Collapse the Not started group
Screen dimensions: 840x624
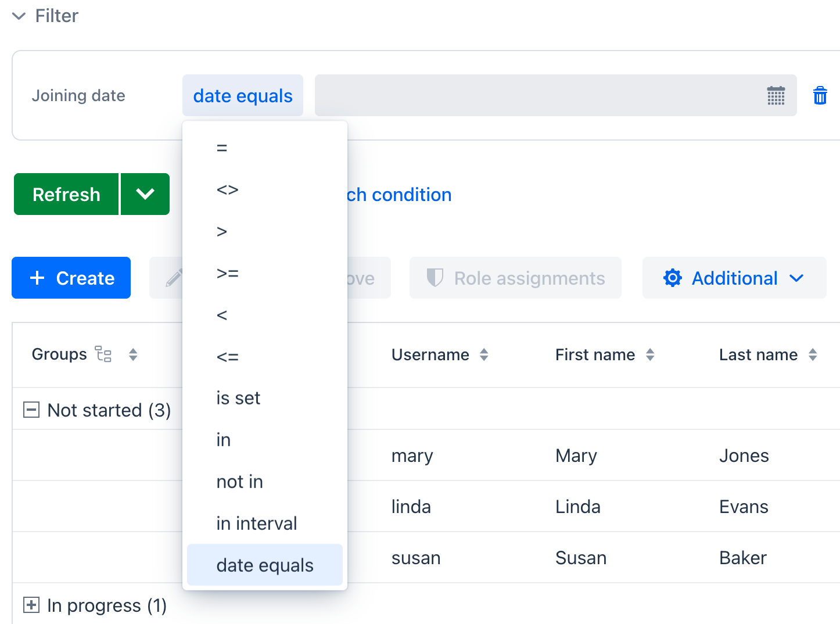pos(31,410)
